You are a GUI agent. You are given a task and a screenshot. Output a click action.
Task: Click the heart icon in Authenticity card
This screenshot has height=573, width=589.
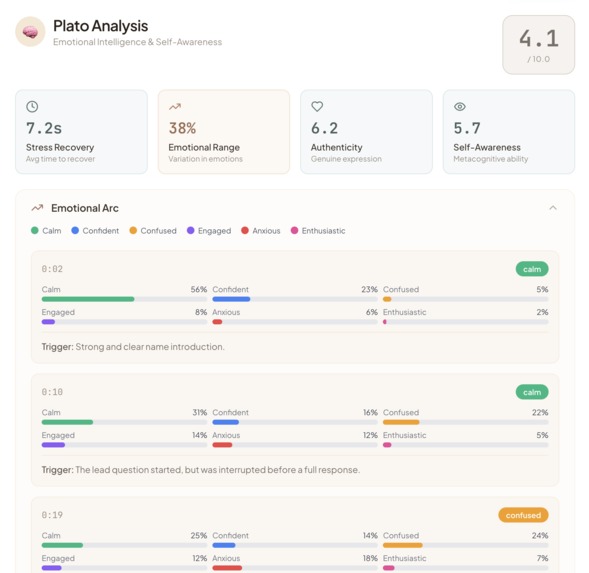tap(317, 107)
